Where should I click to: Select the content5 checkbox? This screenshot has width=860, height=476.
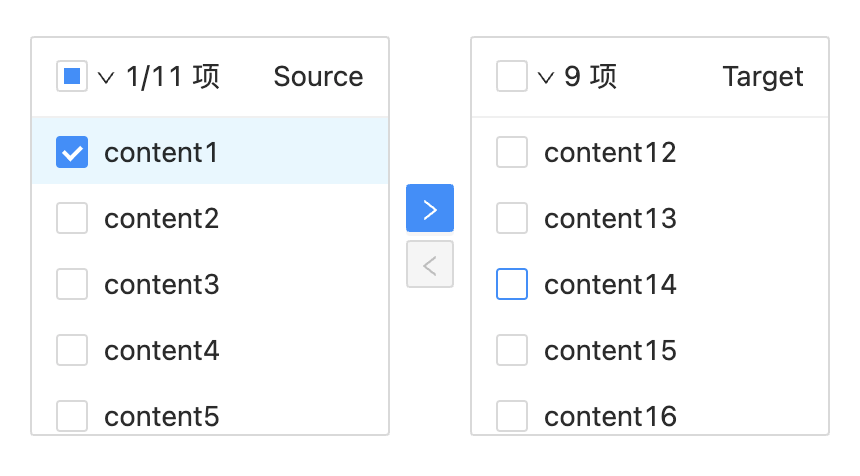pyautogui.click(x=72, y=415)
